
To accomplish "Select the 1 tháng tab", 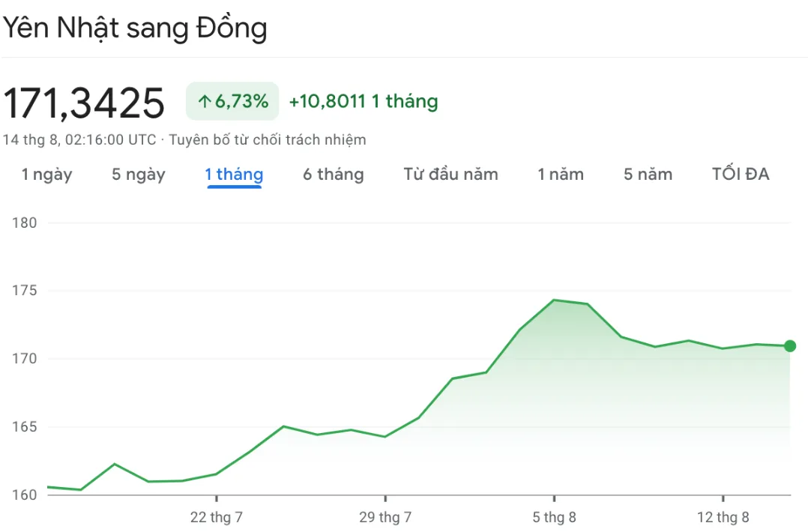I will (x=234, y=175).
